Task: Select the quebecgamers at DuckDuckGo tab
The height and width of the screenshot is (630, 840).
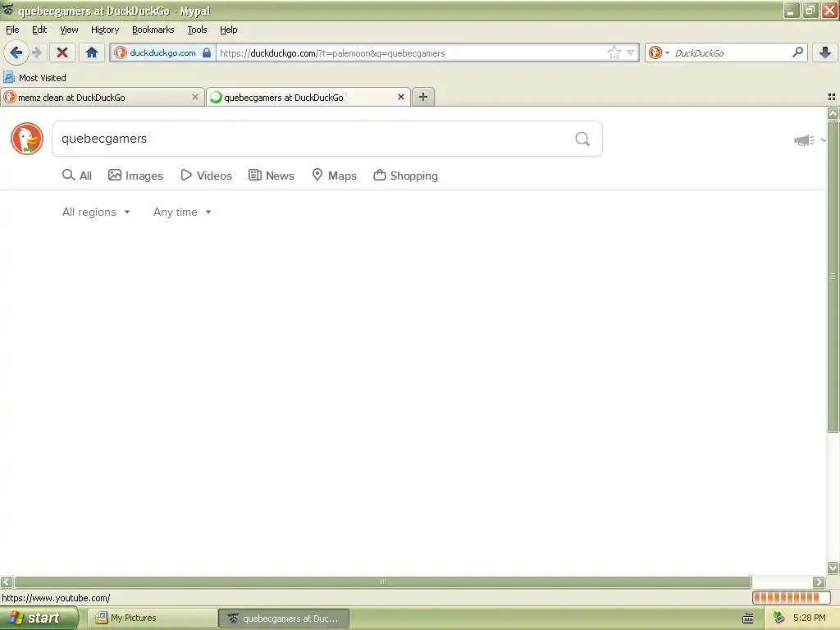Action: tap(308, 98)
